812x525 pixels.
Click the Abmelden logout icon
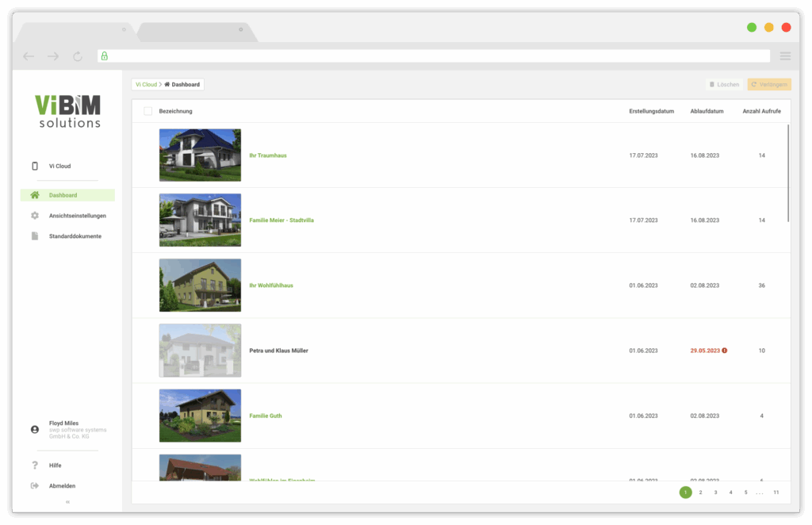point(35,485)
